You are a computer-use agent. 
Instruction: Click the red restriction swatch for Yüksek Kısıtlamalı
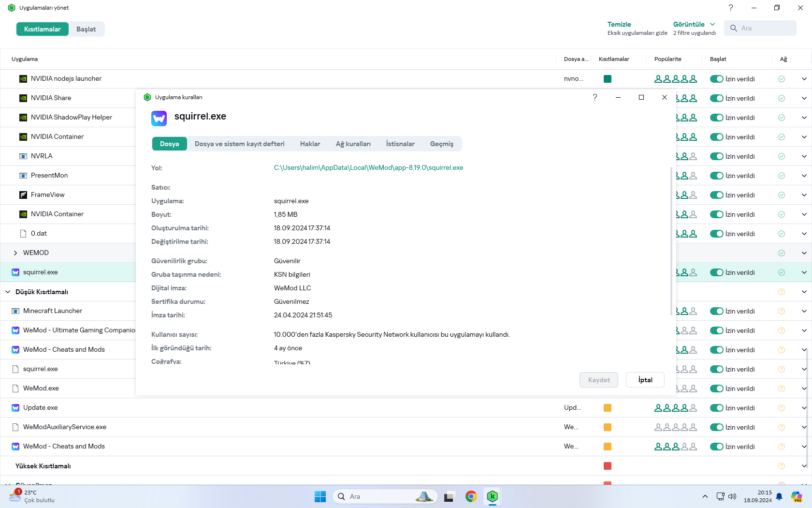click(608, 466)
